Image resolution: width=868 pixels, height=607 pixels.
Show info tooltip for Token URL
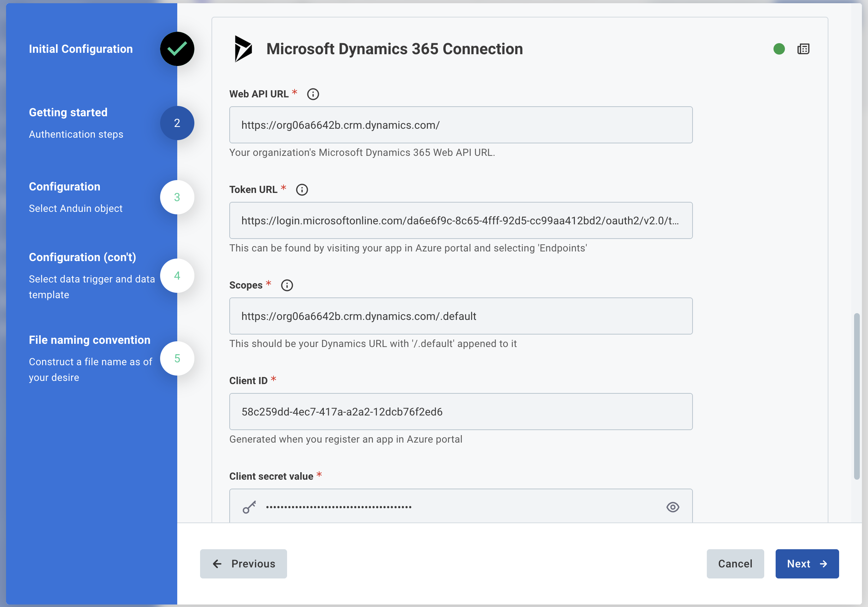point(302,190)
